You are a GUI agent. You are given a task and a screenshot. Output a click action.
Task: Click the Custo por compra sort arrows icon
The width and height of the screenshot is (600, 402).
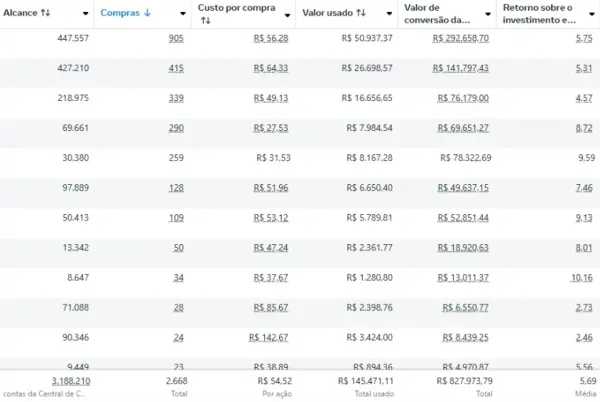[x=205, y=20]
